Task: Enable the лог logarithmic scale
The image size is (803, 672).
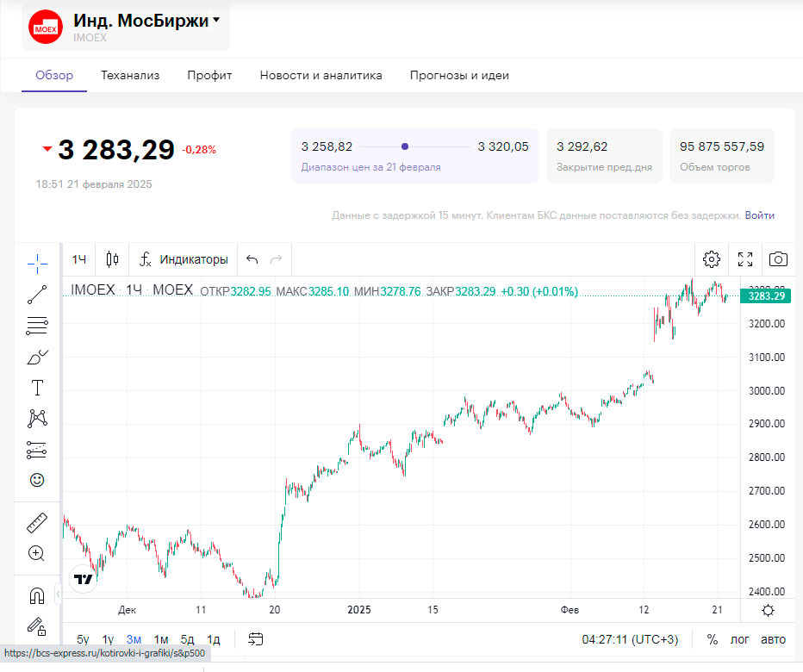Action: coord(740,639)
